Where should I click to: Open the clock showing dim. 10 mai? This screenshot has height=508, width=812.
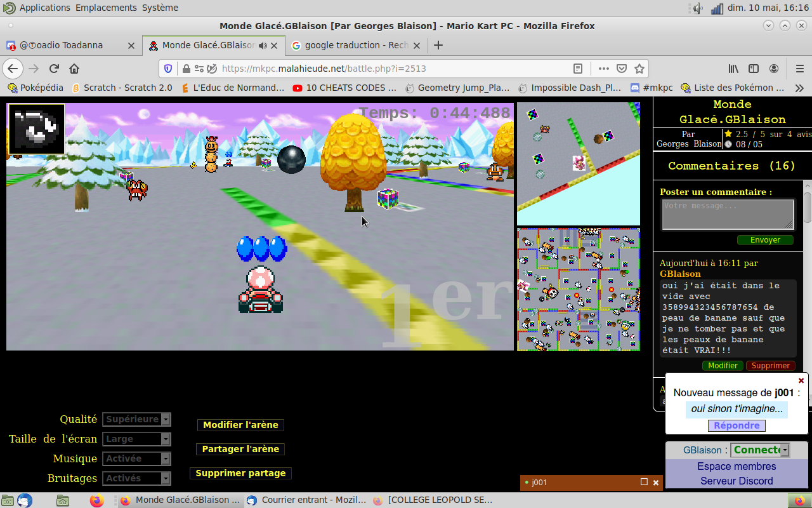[x=768, y=8]
